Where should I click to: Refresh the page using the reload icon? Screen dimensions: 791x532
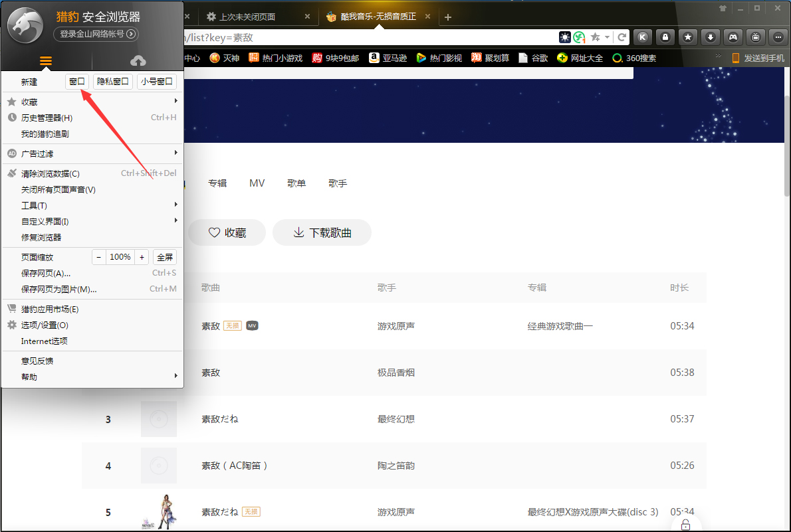(622, 37)
